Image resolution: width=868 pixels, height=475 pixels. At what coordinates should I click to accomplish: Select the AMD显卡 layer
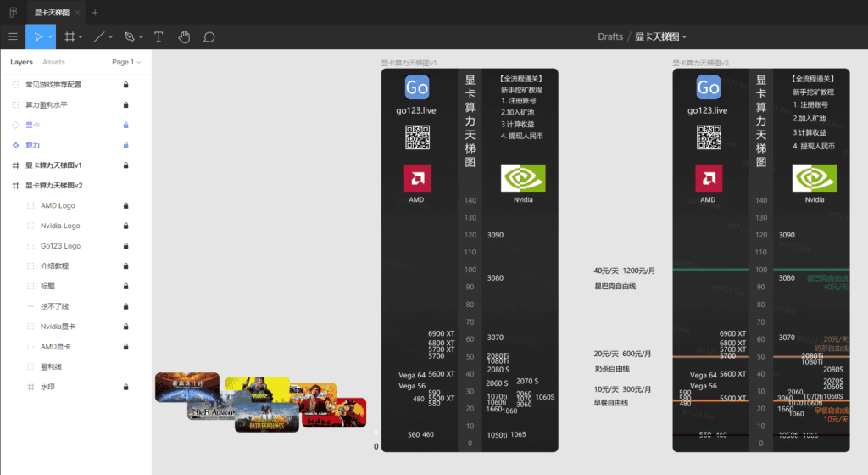(75, 347)
